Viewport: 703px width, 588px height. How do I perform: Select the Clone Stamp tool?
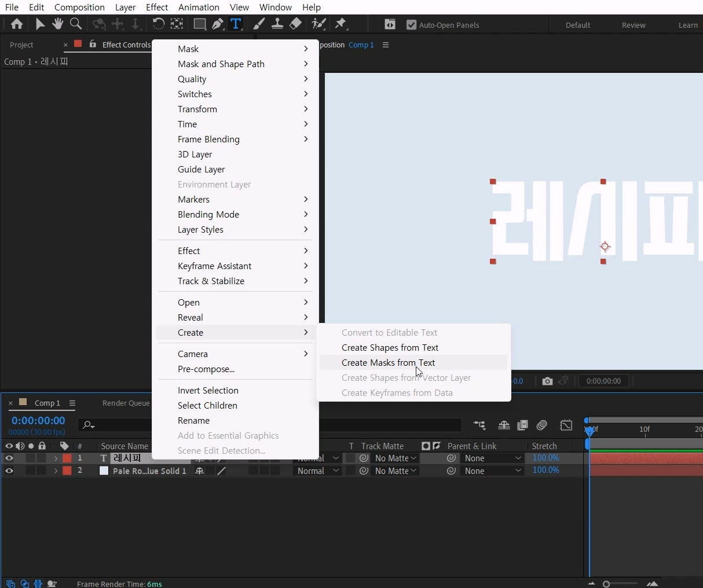(x=278, y=24)
